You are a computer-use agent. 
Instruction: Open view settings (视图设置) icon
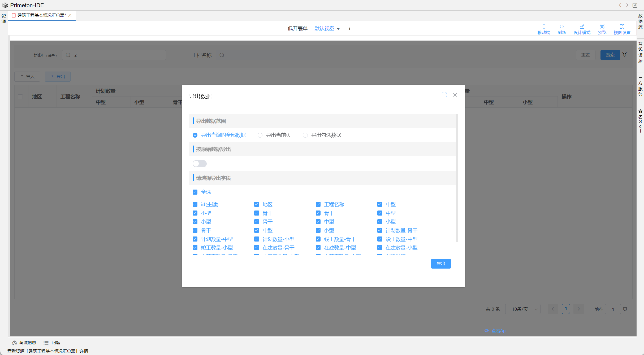pos(622,27)
